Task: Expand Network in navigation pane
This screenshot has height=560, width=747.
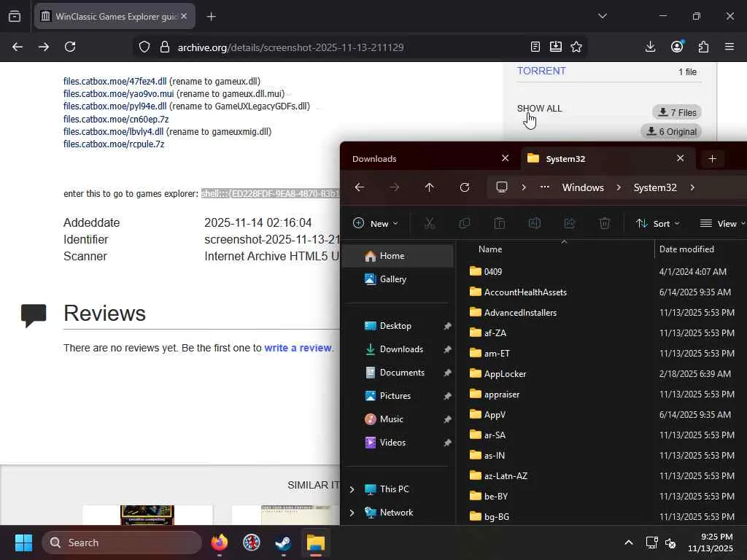Action: coord(352,513)
